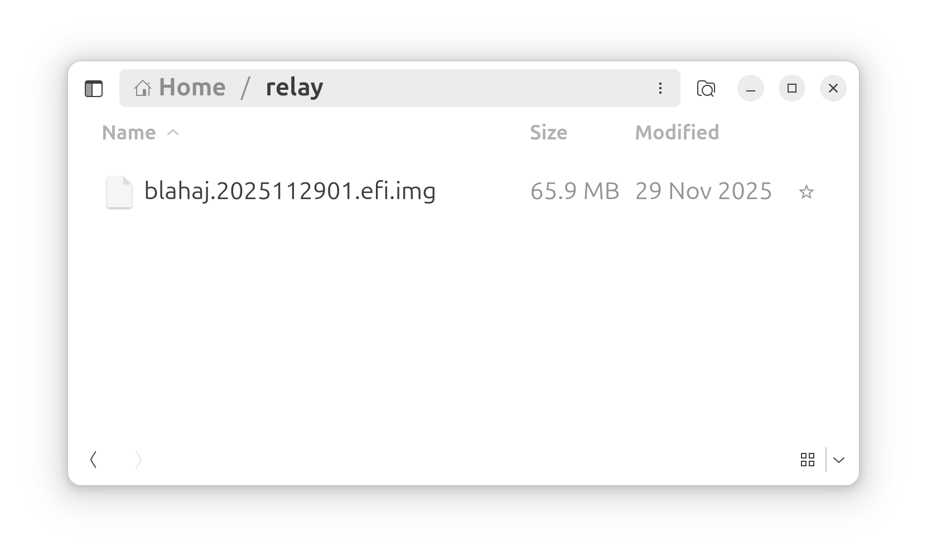Collapse the Name sort chevron
Screen dimensions: 927x560
173,132
